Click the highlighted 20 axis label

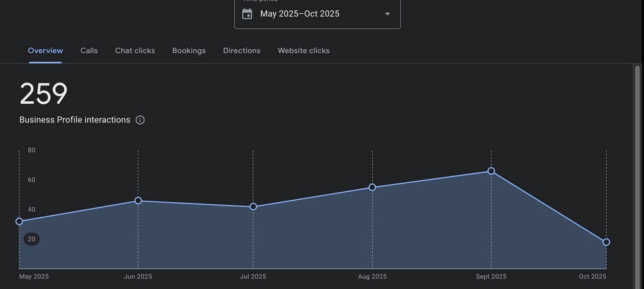(x=31, y=239)
